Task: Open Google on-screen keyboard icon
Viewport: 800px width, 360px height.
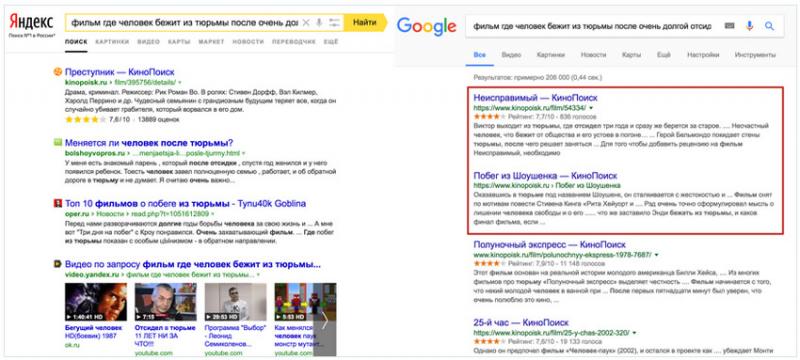Action: (x=730, y=25)
